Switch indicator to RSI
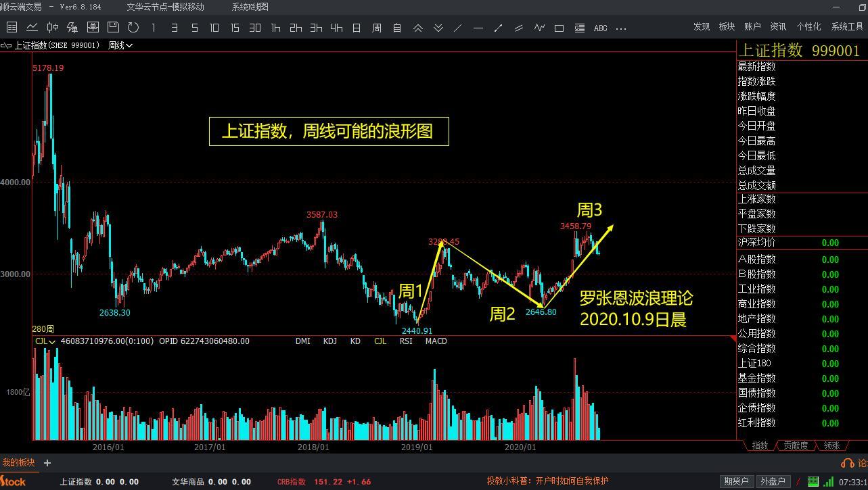Screen dimensions: 868x490 click(406, 341)
